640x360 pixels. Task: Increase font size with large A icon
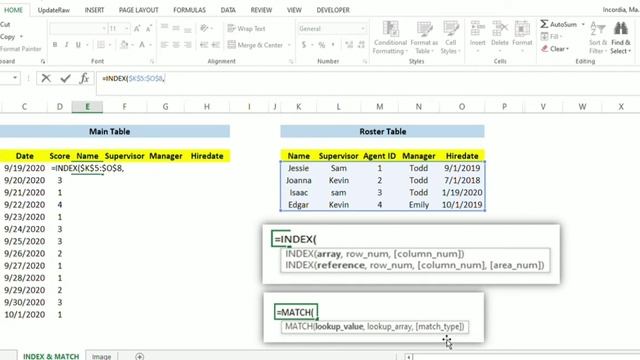(137, 28)
